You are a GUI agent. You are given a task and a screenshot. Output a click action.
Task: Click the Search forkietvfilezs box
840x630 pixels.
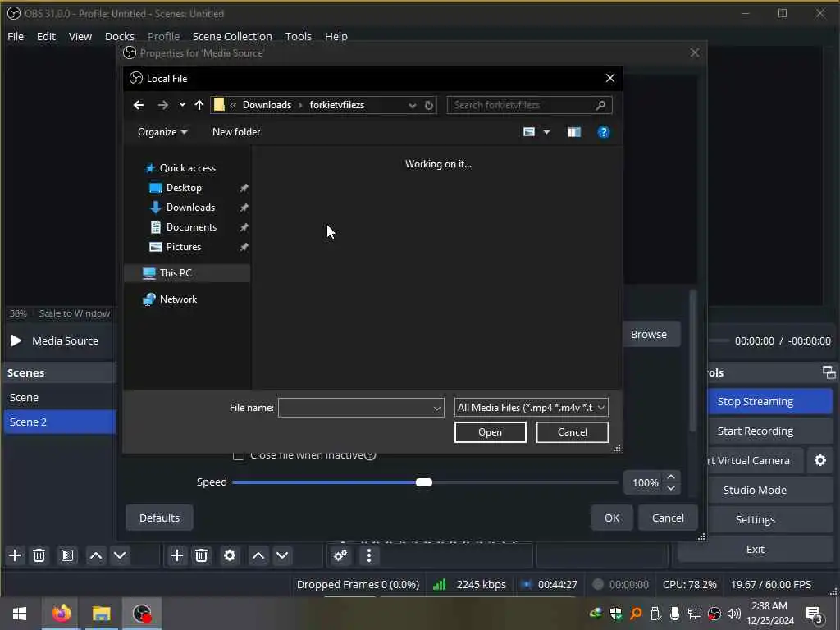coord(529,105)
